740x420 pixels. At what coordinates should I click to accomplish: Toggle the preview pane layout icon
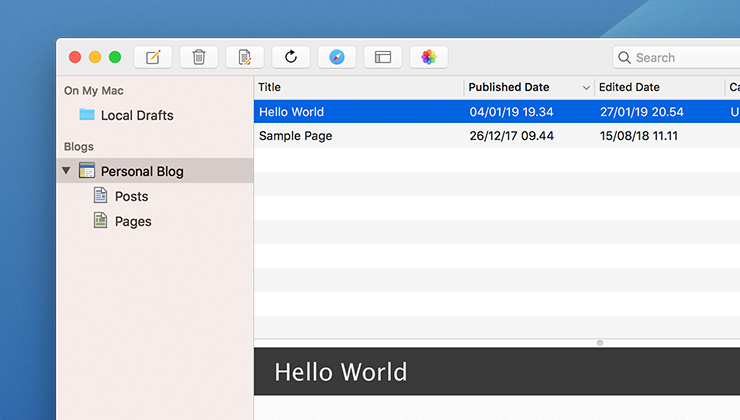tap(383, 57)
